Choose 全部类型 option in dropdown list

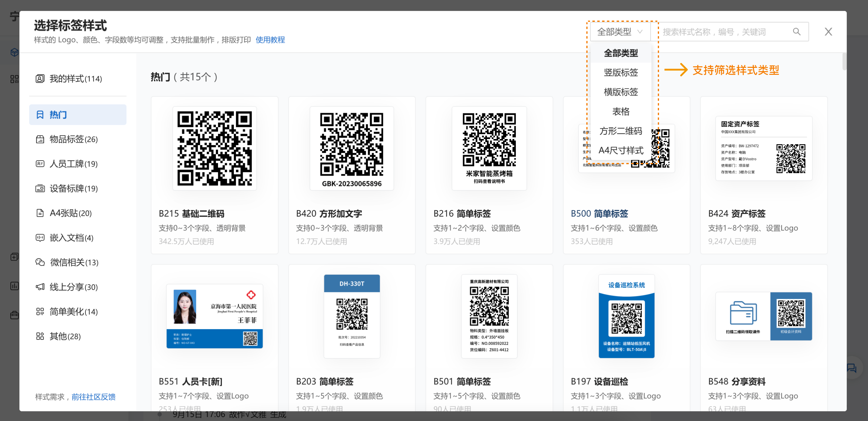pos(621,53)
